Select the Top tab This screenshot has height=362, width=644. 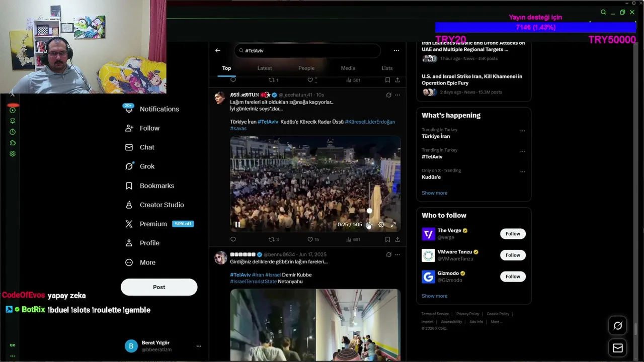pyautogui.click(x=226, y=68)
